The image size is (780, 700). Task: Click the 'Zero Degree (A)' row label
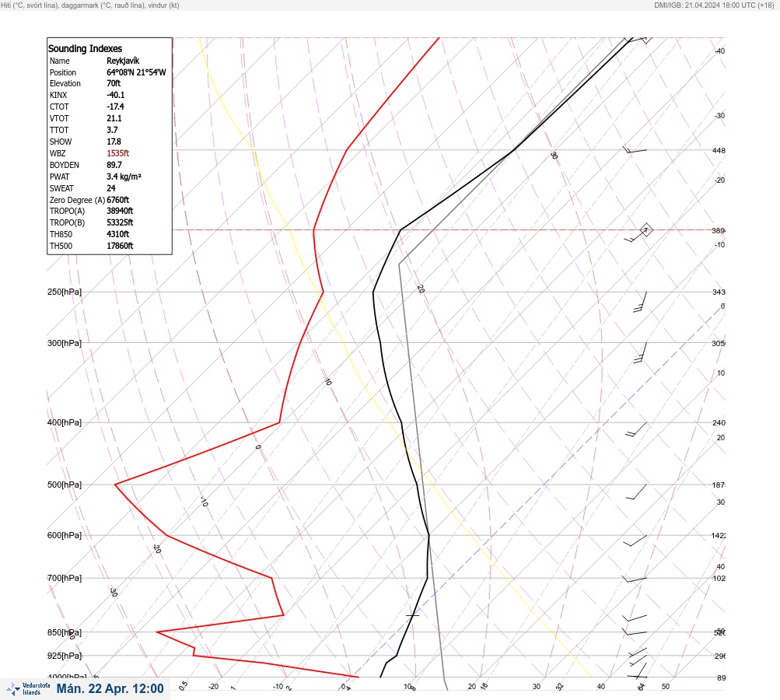point(77,200)
